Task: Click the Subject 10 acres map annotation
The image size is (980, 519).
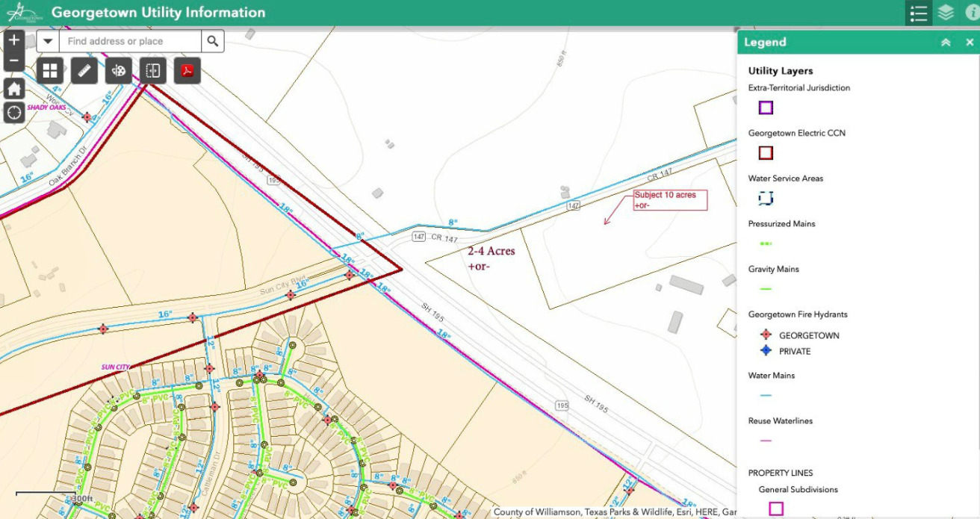Action: [x=669, y=200]
